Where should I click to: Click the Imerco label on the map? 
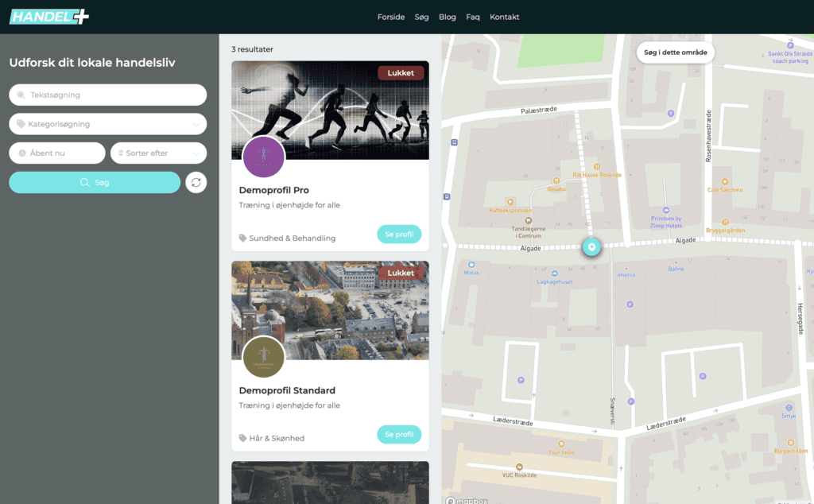click(x=626, y=275)
